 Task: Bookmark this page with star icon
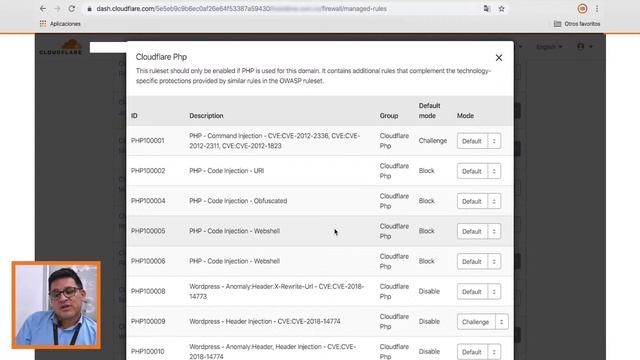pyautogui.click(x=502, y=9)
